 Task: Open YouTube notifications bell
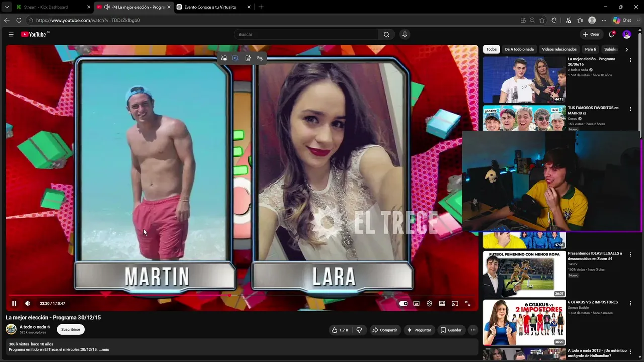pos(611,34)
